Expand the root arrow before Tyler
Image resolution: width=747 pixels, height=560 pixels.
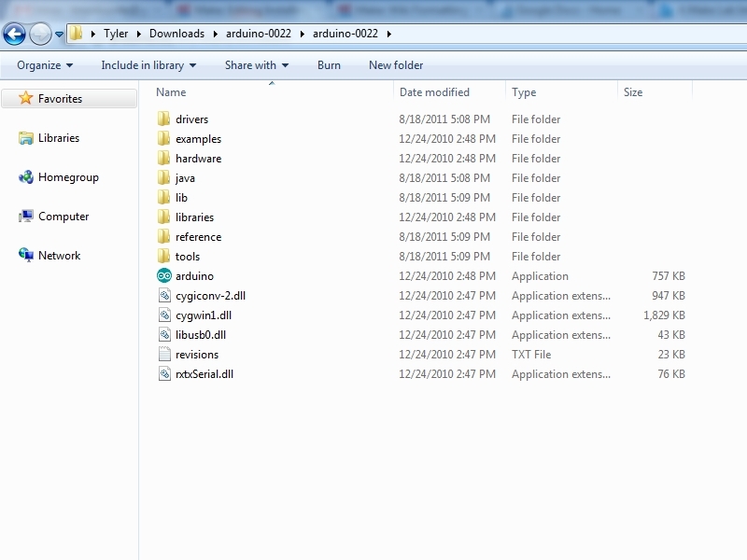(92, 34)
